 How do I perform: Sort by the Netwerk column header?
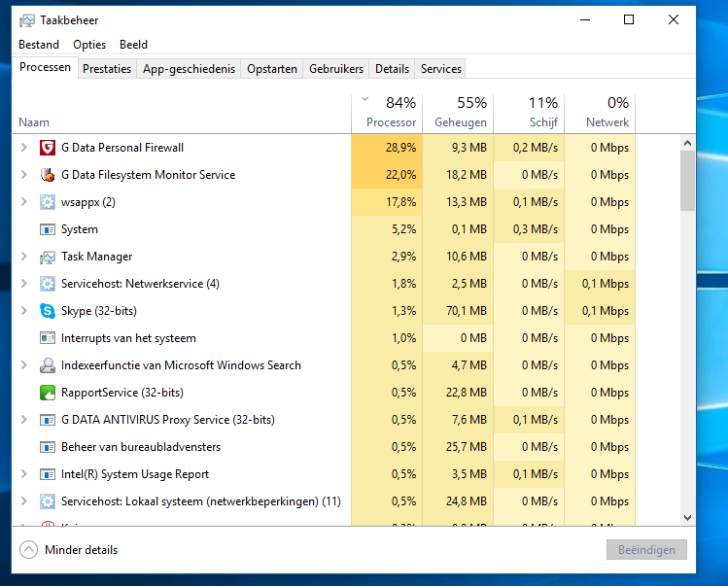(601, 114)
